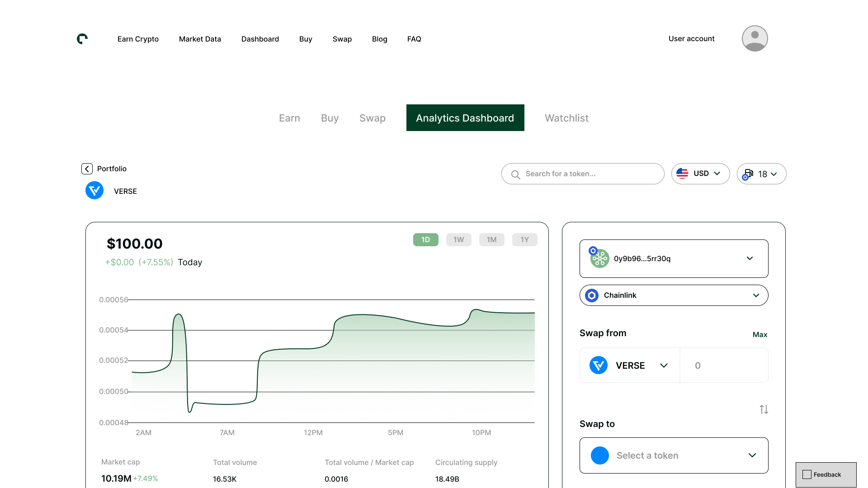The width and height of the screenshot is (868, 488).
Task: Click the gas pump icon
Action: 748,174
